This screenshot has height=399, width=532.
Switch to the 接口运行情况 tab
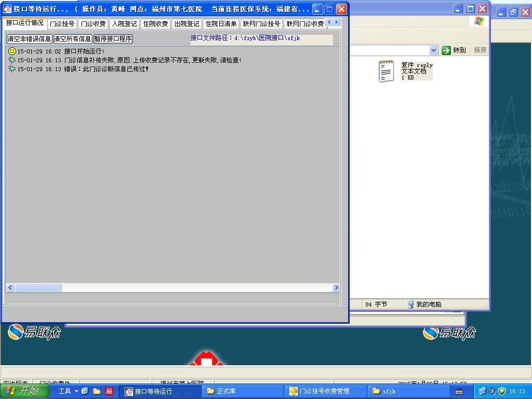coord(25,23)
